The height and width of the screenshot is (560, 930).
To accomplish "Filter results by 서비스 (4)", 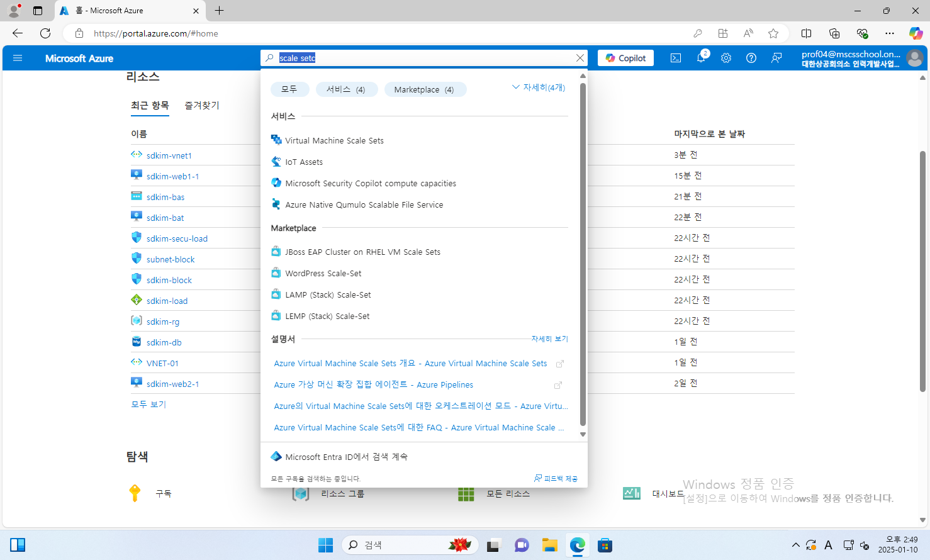I will (347, 89).
